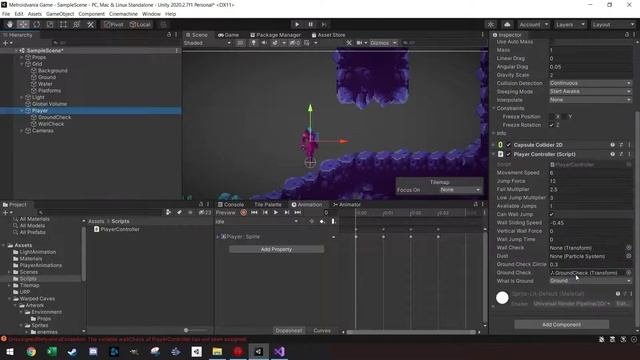Toggle scene audio in the Scene toolbar
640x360 pixels.
(264, 43)
